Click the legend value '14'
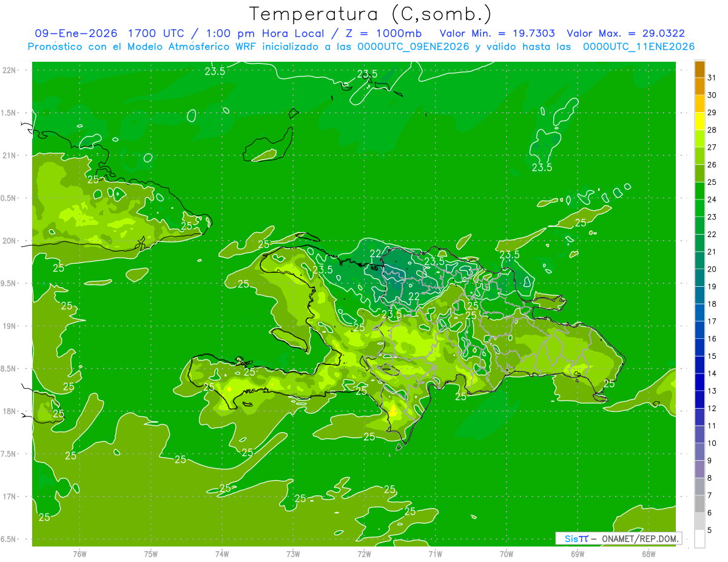This screenshot has width=728, height=562. pyautogui.click(x=712, y=373)
